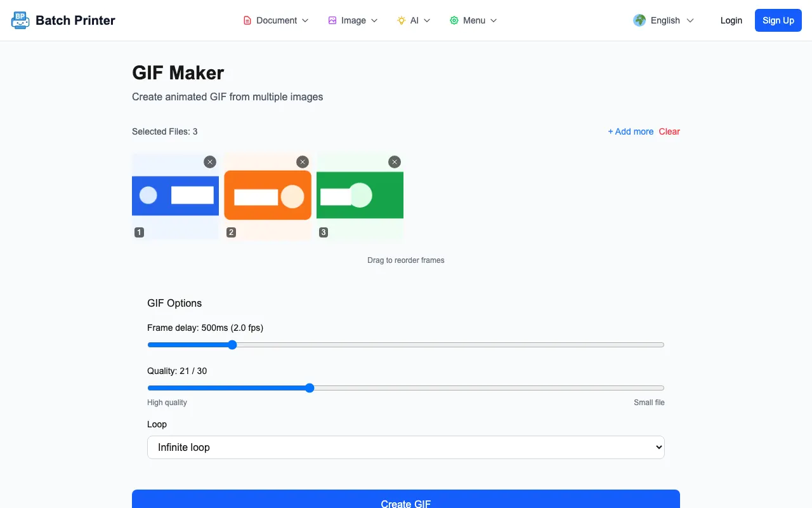The width and height of the screenshot is (812, 508).
Task: Expand the Document chevron arrow
Action: point(305,20)
